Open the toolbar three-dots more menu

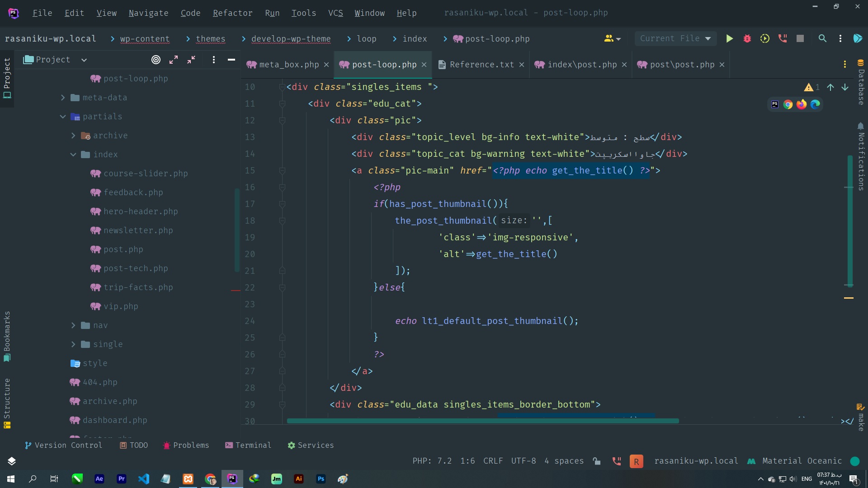click(840, 39)
